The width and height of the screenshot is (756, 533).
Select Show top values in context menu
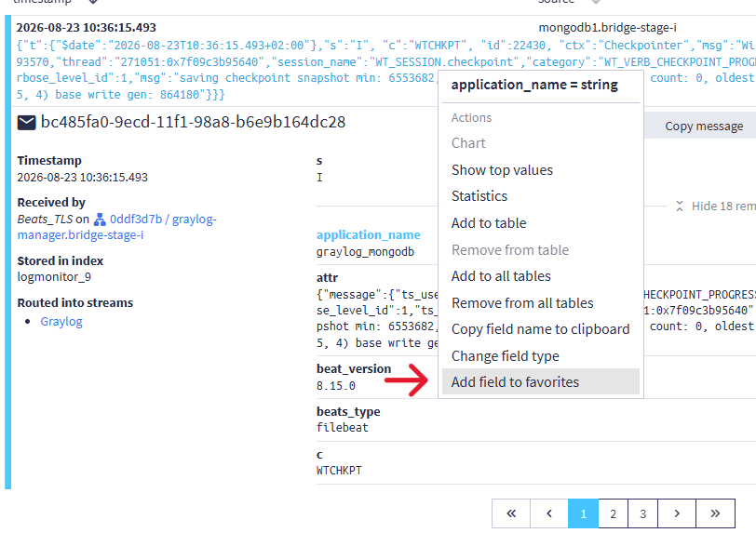pos(502,170)
